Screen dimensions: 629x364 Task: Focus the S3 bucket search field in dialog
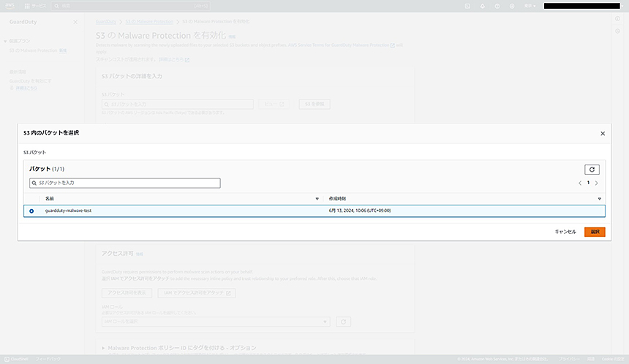tap(125, 183)
